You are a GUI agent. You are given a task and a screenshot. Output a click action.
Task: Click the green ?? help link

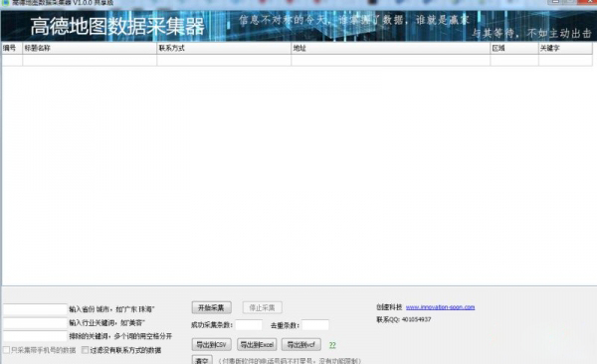coord(332,345)
